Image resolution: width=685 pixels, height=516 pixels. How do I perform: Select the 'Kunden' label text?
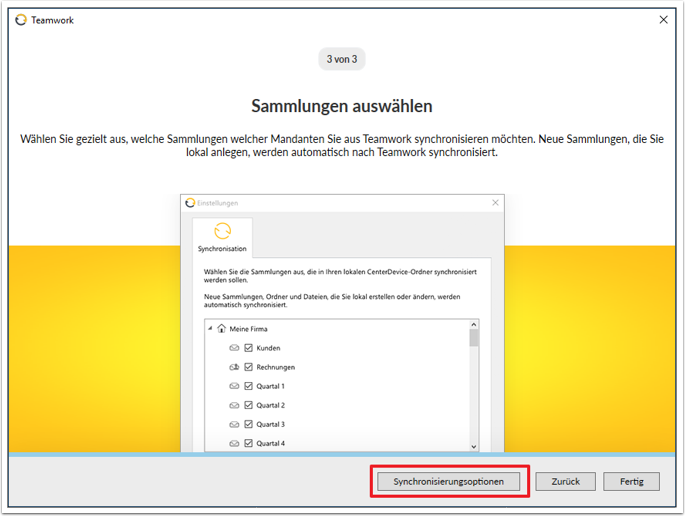(x=268, y=348)
